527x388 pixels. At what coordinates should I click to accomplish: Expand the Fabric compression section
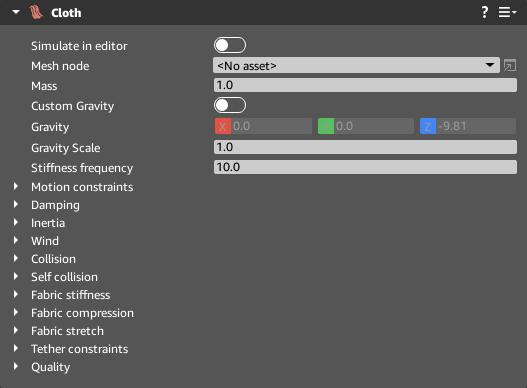[x=16, y=312]
